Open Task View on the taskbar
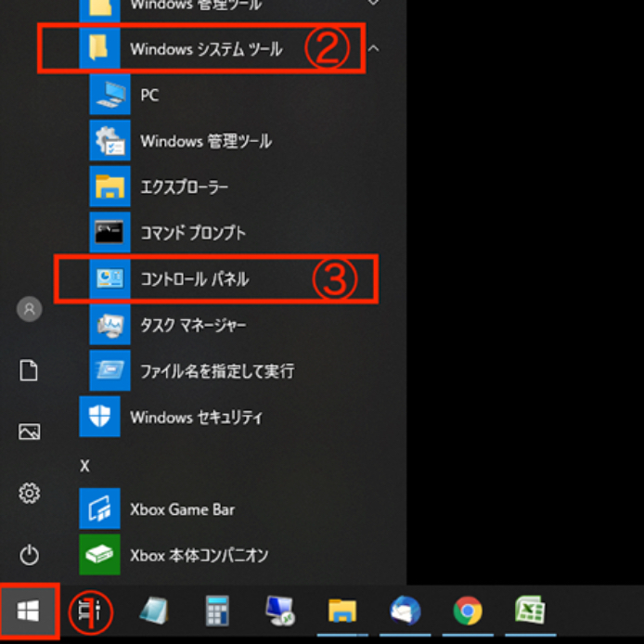The width and height of the screenshot is (644, 644). 90,612
